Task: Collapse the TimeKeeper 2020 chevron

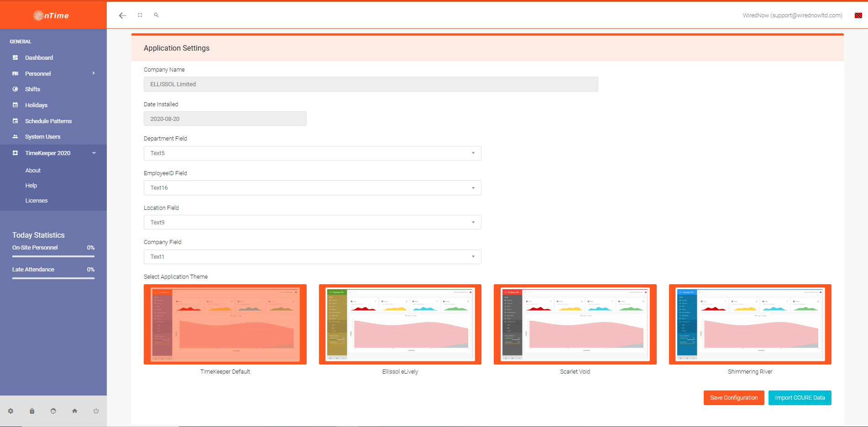Action: [94, 153]
